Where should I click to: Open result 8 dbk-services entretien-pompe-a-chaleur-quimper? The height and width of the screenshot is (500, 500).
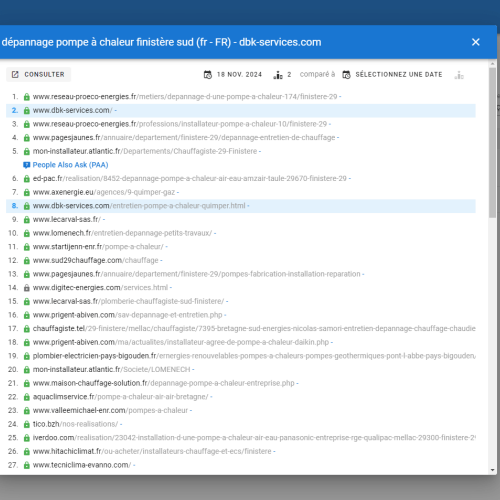(139, 206)
